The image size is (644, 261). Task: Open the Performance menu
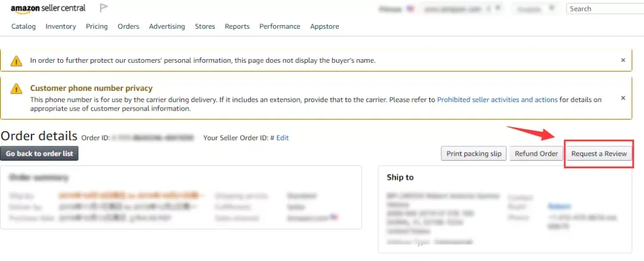pos(280,26)
